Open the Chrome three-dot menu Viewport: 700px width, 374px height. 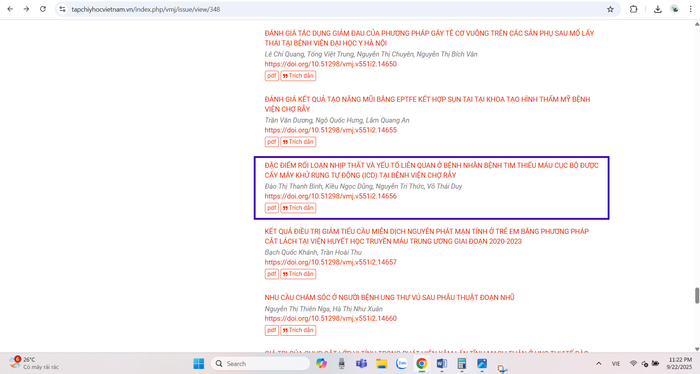(691, 9)
